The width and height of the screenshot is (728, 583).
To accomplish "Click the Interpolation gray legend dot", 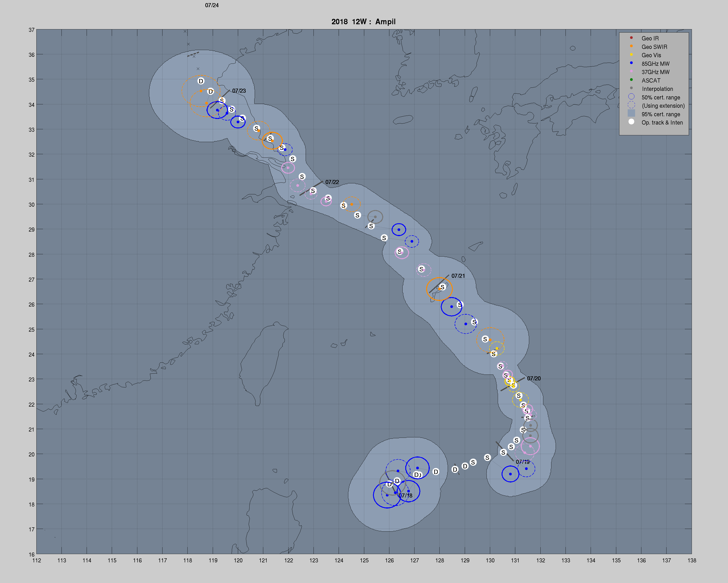I will (631, 88).
